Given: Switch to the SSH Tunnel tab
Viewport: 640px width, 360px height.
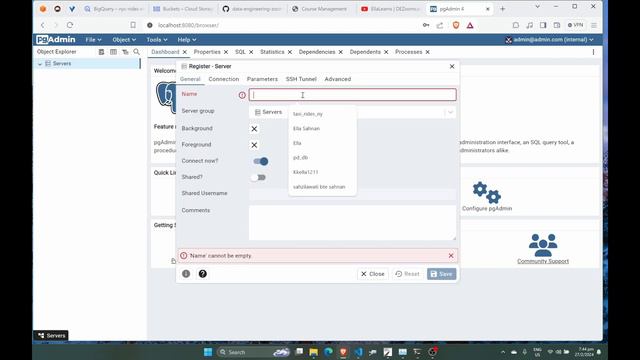Looking at the screenshot, I should pos(301,79).
